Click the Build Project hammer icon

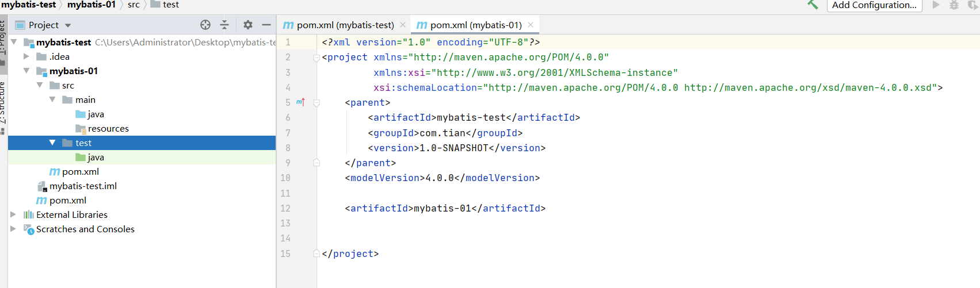click(x=813, y=5)
